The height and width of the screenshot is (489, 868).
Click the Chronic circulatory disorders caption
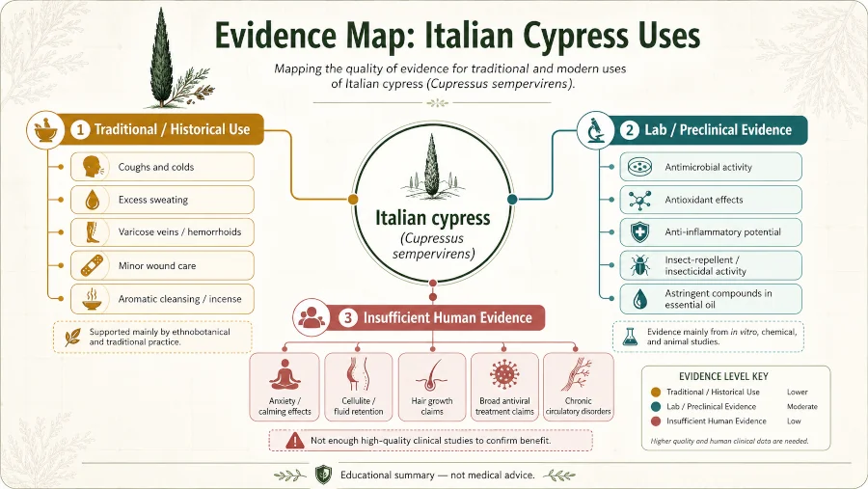[578, 406]
